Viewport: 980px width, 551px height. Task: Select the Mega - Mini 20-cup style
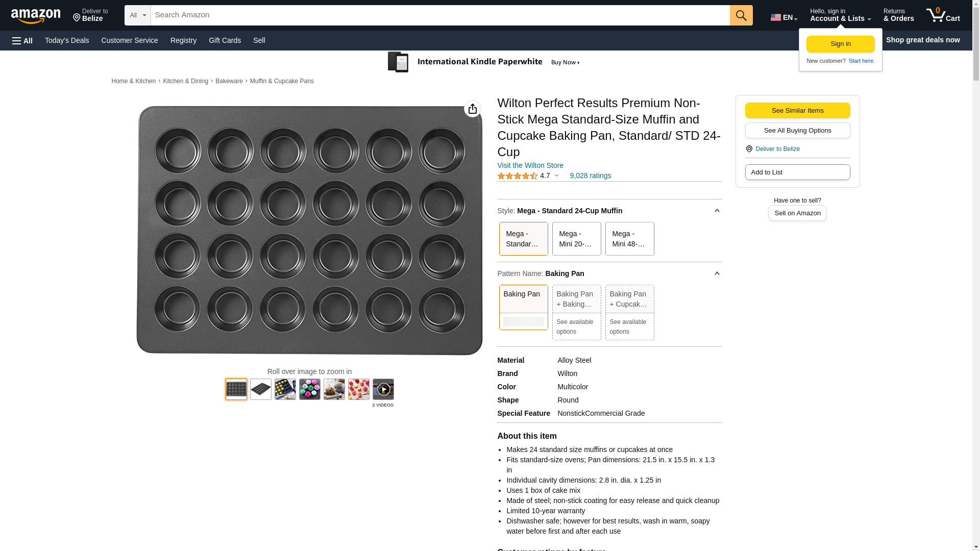pyautogui.click(x=576, y=239)
